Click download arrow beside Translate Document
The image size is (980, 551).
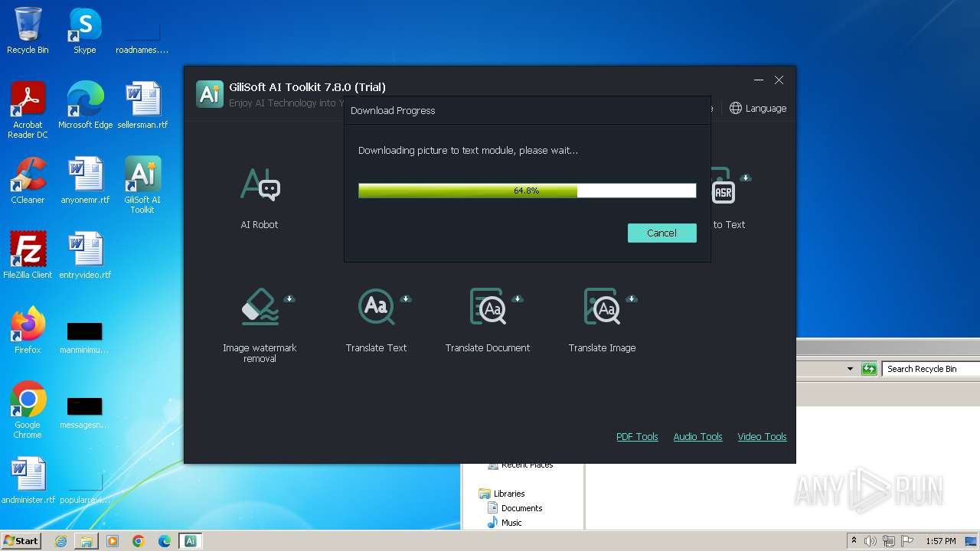pyautogui.click(x=518, y=298)
